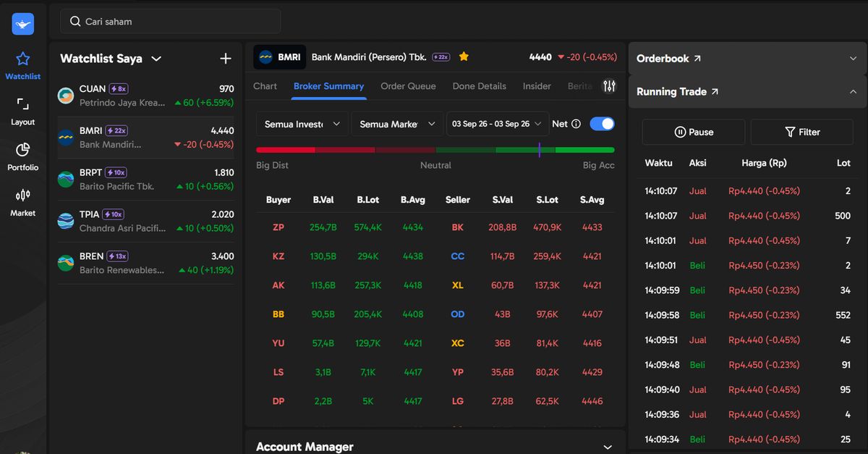Image resolution: width=868 pixels, height=454 pixels.
Task: Click the BRPT stock logo
Action: tap(66, 179)
